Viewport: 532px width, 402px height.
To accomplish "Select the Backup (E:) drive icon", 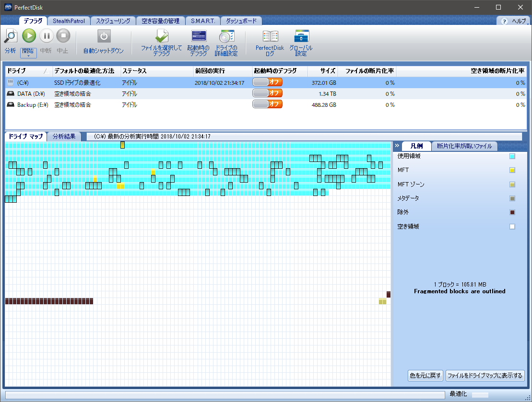I will 11,105.
